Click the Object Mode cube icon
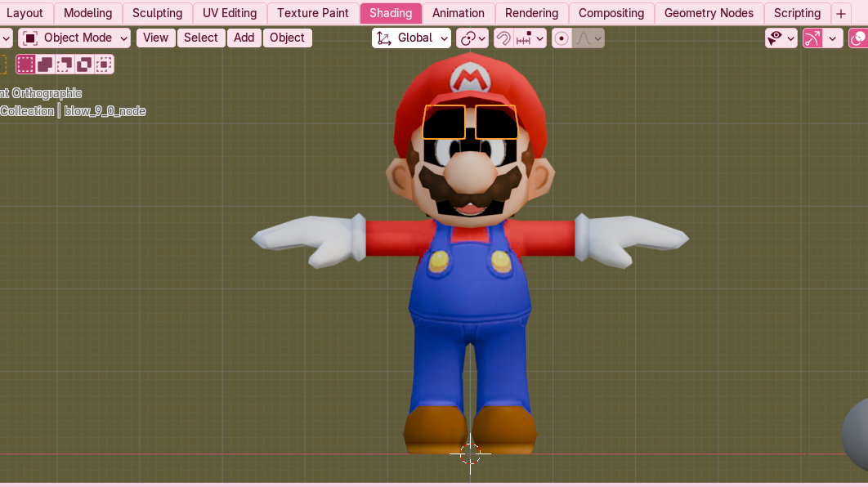This screenshot has width=868, height=487. click(x=30, y=38)
